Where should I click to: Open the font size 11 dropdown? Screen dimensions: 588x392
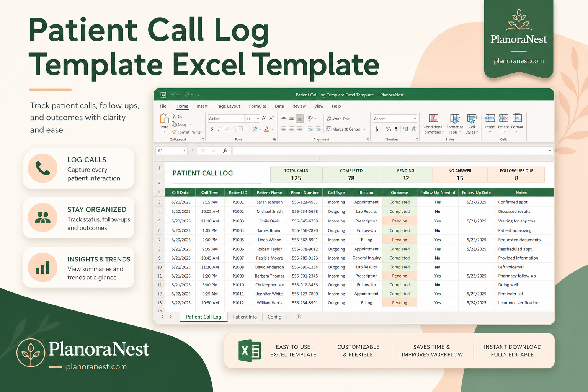click(258, 119)
